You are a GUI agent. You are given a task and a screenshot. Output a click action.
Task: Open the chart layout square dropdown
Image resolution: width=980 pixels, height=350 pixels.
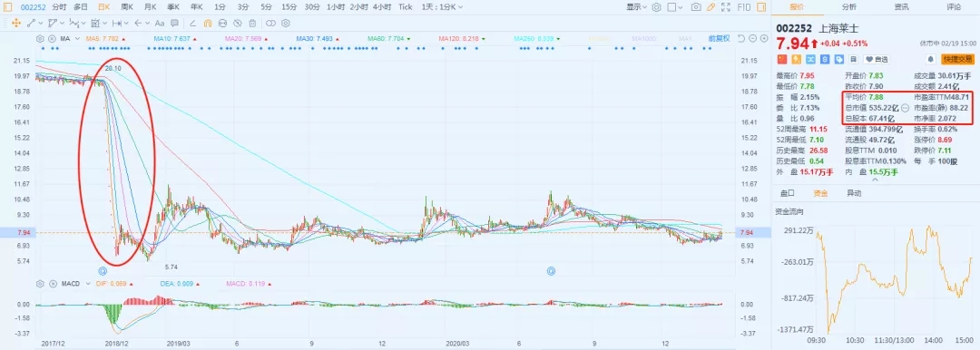click(674, 7)
